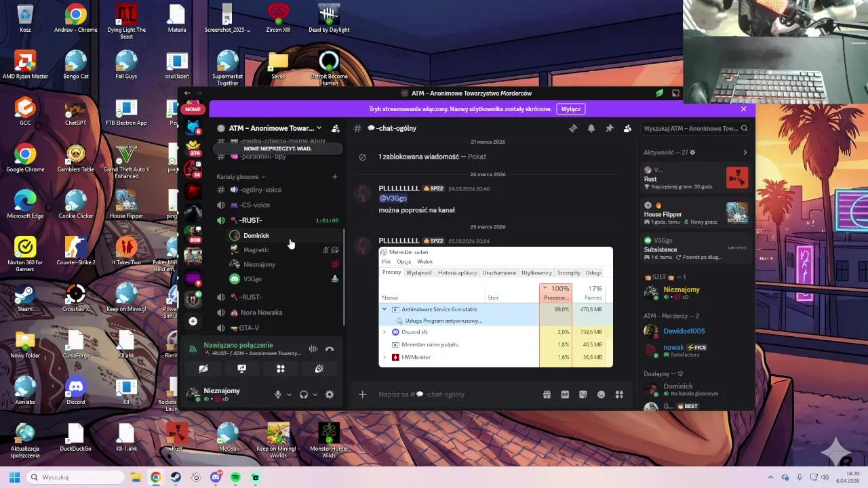
Task: Select connected -RUST- voice channel with timer
Action: tap(278, 220)
